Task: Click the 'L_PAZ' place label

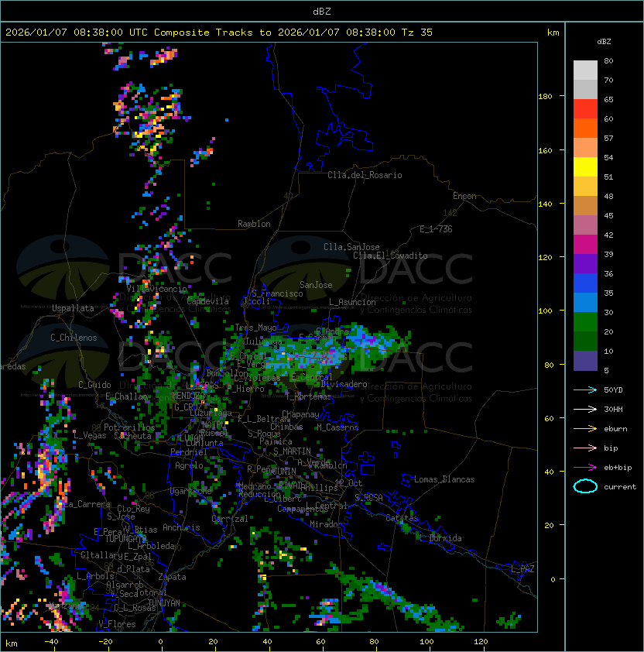Action: coord(522,569)
